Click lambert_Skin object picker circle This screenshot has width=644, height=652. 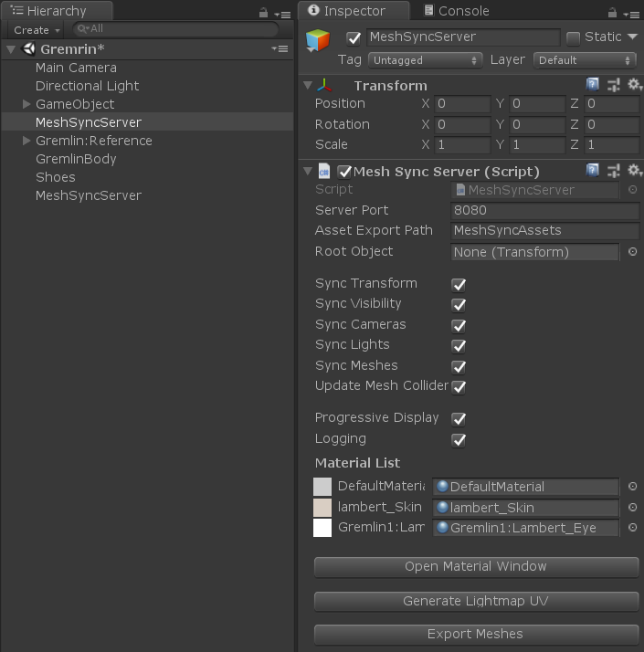tap(632, 507)
